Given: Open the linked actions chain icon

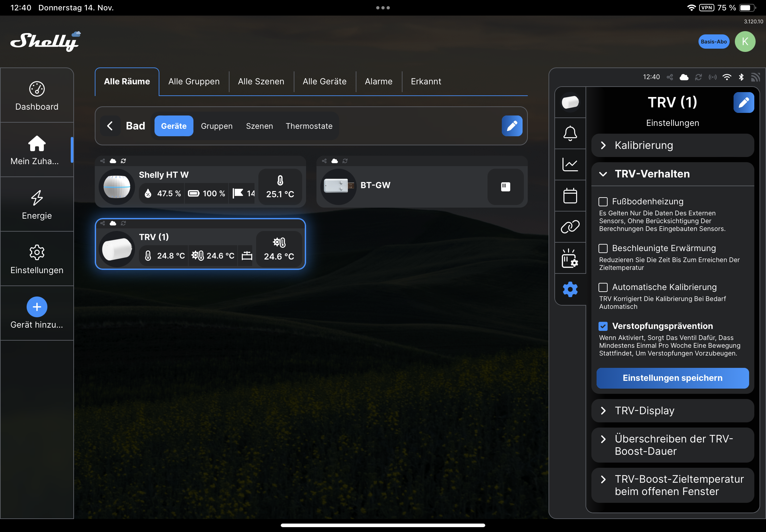Looking at the screenshot, I should point(570,227).
